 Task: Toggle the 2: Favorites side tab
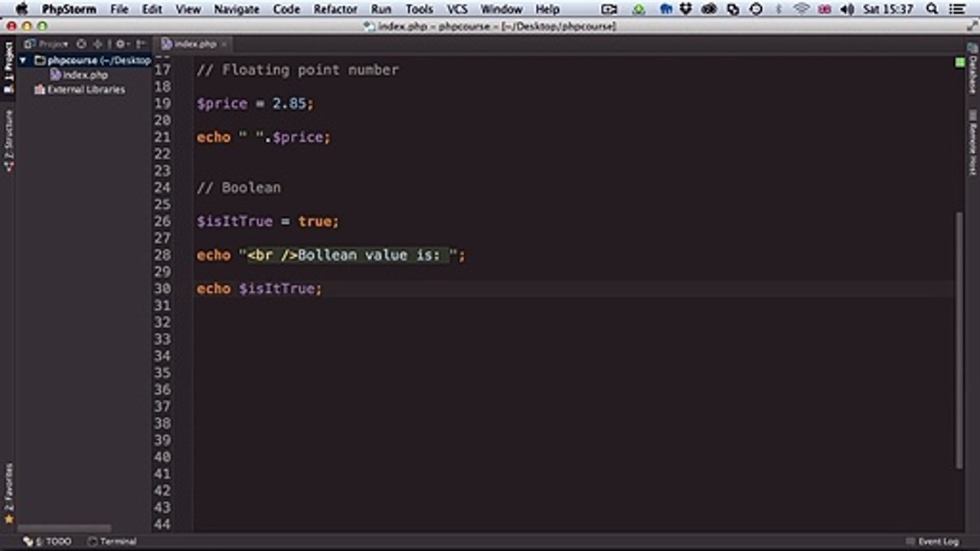(8, 494)
